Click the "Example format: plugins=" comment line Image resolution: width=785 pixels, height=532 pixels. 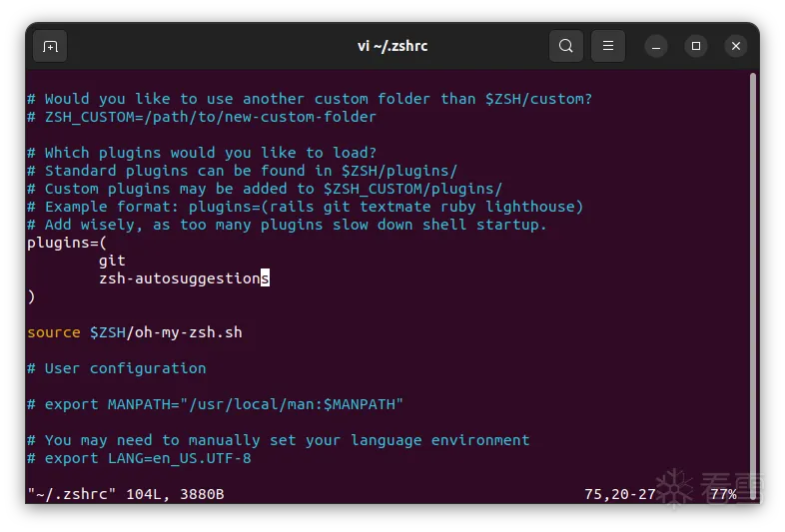[305, 207]
